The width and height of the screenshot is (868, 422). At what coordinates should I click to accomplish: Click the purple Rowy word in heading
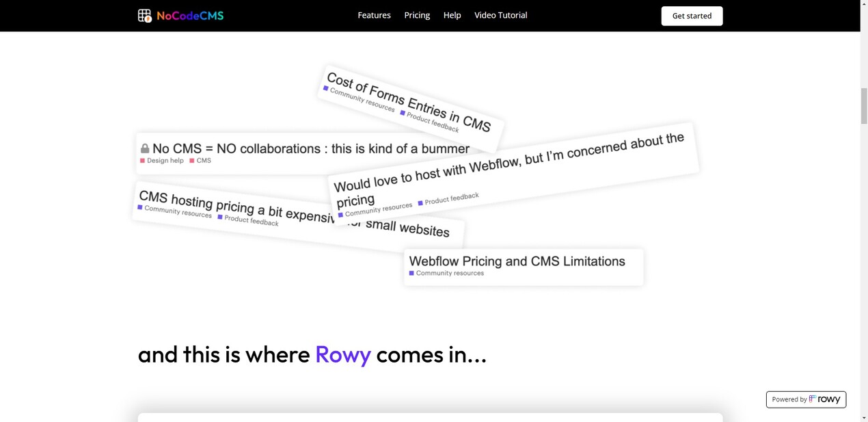[342, 354]
